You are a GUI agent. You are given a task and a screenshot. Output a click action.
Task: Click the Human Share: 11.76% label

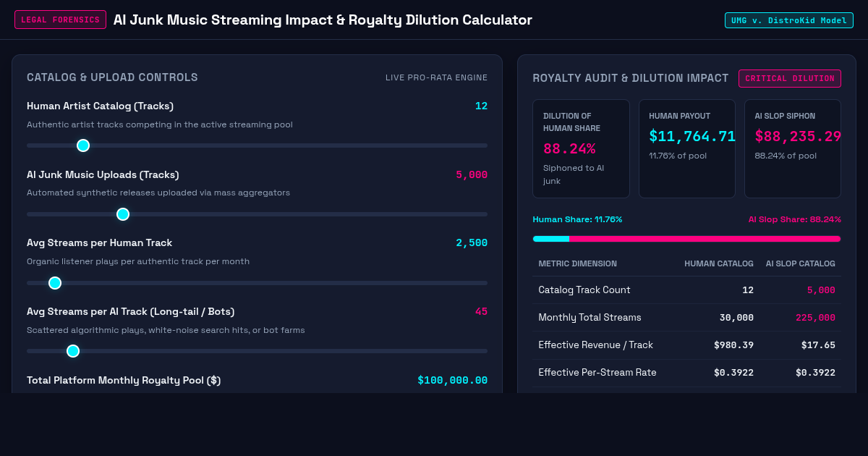pos(577,219)
